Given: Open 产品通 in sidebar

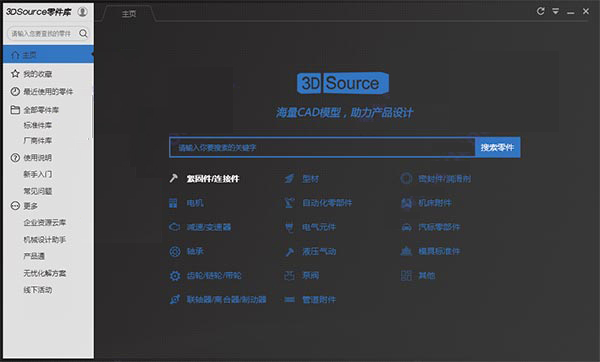Looking at the screenshot, I should [34, 256].
